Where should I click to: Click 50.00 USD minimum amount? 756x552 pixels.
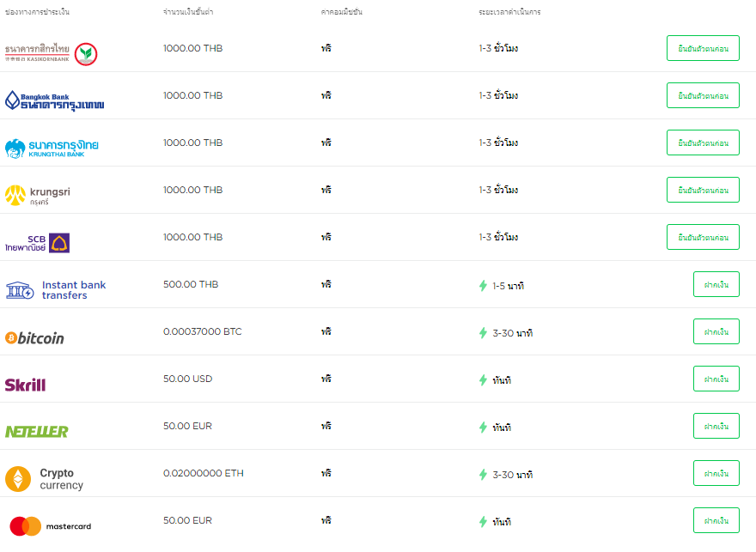[x=188, y=379]
